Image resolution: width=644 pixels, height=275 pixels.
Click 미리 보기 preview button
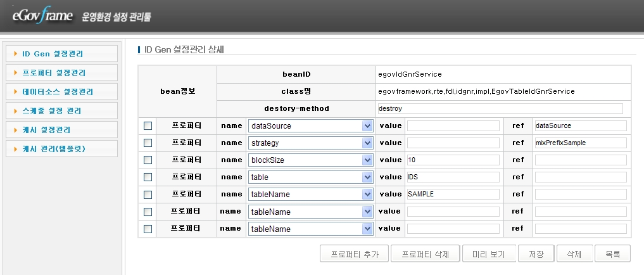[x=489, y=254]
